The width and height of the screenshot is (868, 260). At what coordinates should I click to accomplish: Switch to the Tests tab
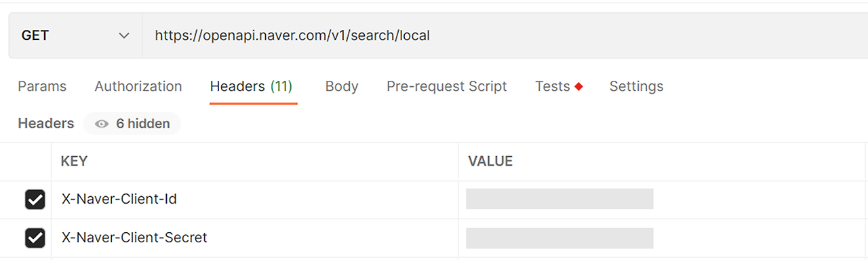coord(552,86)
